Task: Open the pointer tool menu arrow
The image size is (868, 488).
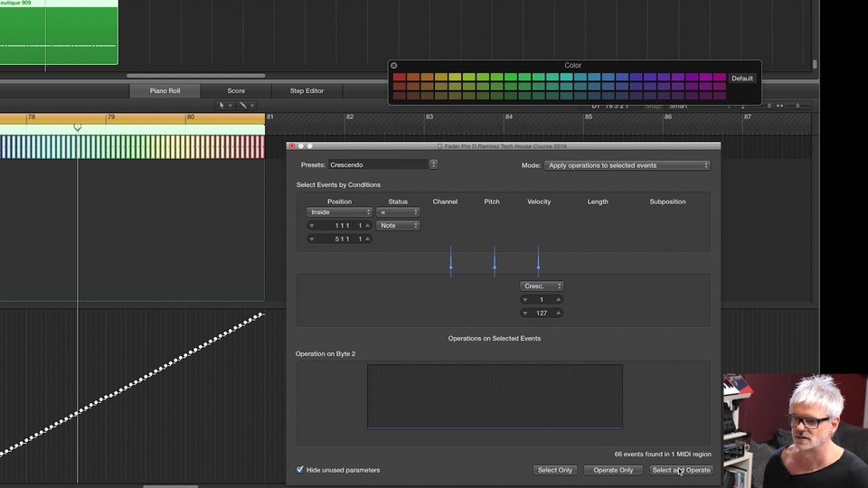Action: coord(231,105)
